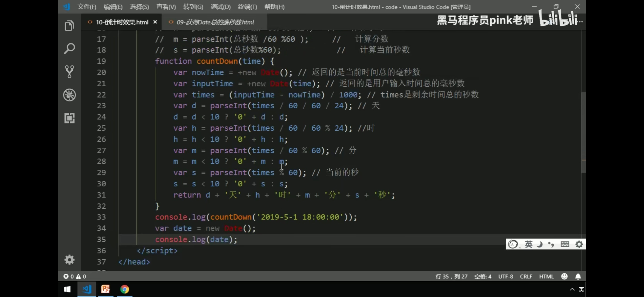Screen dimensions: 644x297
Task: Open the 帮助(H) menu
Action: click(274, 7)
